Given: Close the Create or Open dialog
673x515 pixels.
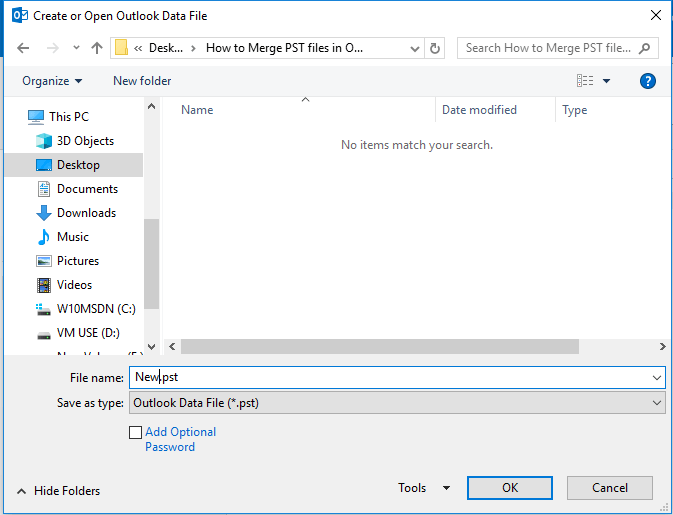Looking at the screenshot, I should 655,15.
